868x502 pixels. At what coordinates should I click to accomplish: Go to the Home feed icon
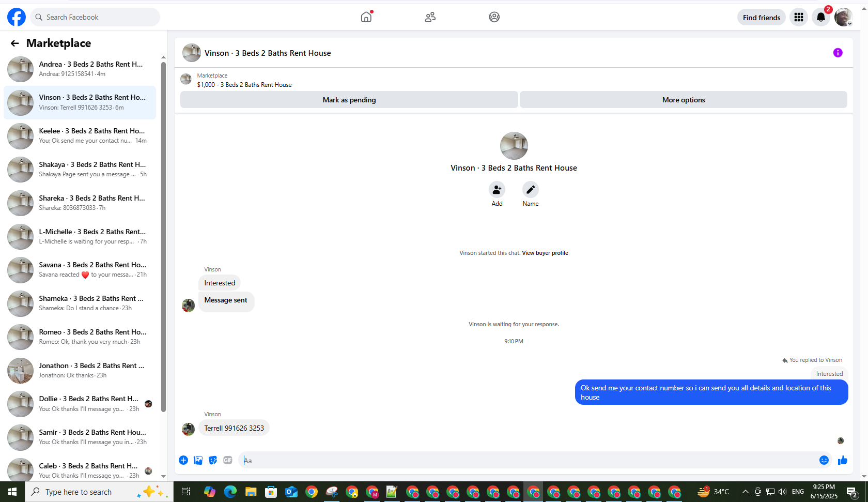click(x=366, y=17)
